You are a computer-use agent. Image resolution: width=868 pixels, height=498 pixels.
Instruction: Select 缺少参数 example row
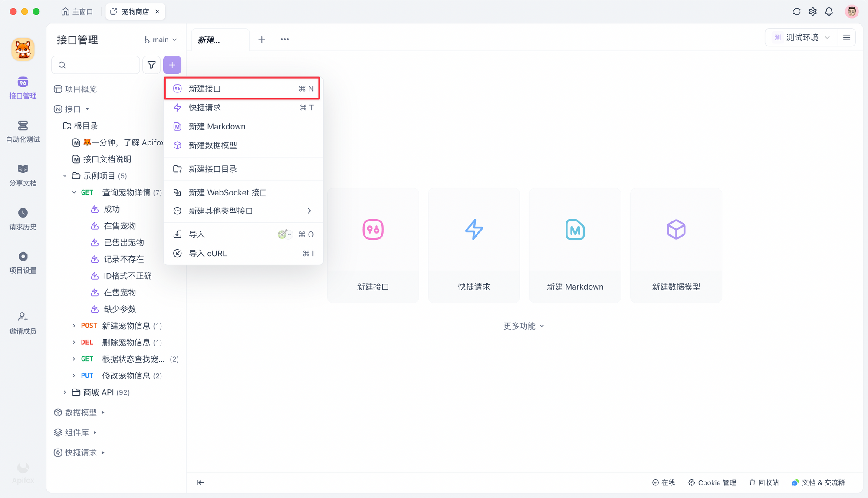[113, 309]
